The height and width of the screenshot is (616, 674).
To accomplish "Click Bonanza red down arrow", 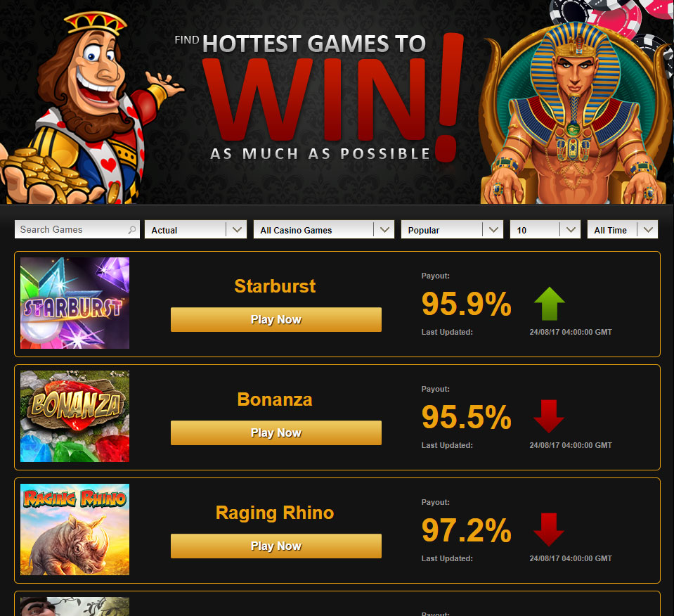I will (549, 416).
